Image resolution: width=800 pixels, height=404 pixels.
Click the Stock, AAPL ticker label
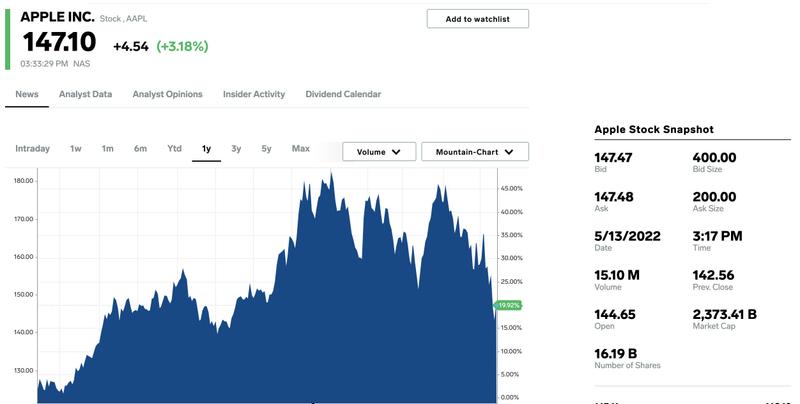coord(123,19)
